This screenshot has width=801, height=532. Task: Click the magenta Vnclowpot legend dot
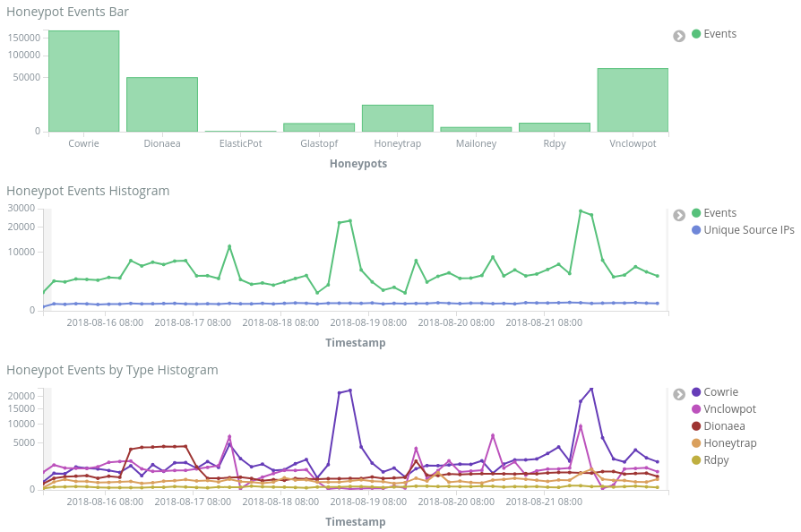(x=696, y=409)
